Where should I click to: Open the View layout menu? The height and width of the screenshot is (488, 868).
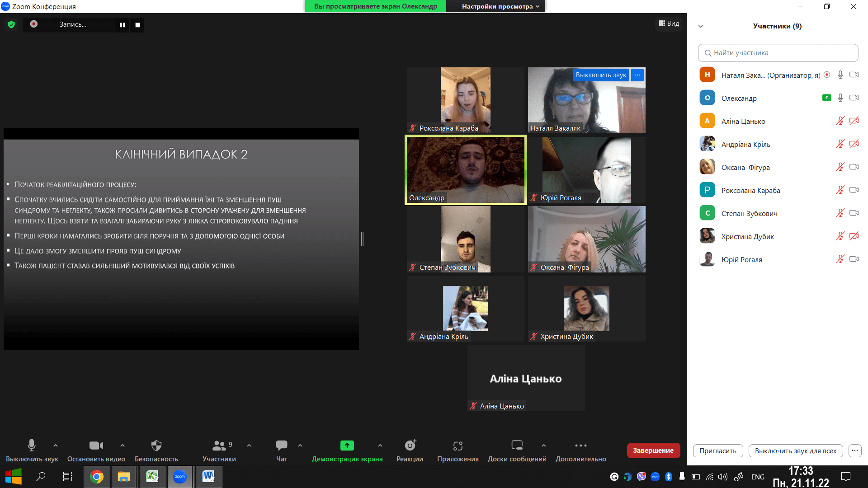click(669, 23)
